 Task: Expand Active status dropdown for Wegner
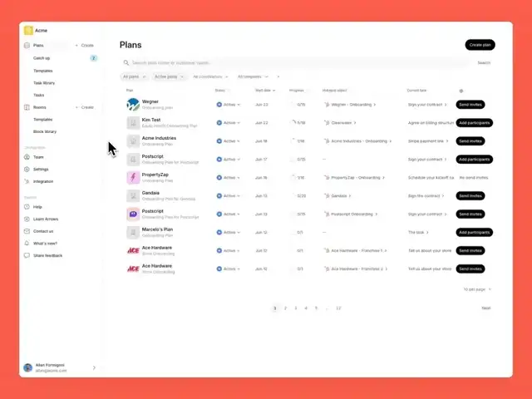point(229,105)
